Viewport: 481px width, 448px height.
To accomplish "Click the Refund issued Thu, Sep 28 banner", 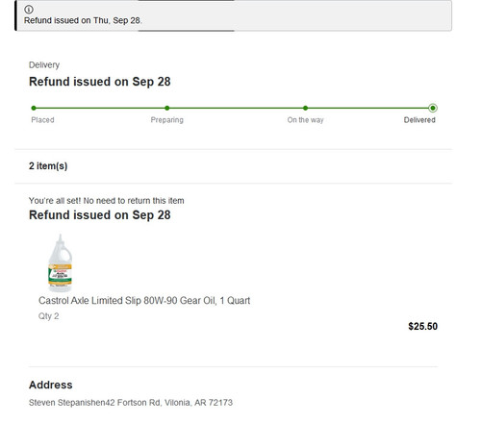I will [x=233, y=15].
